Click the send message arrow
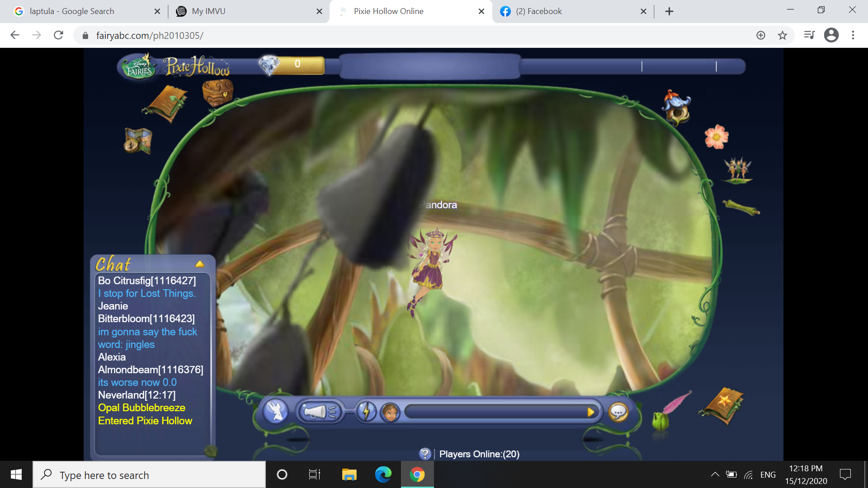The image size is (868, 488). tap(591, 412)
